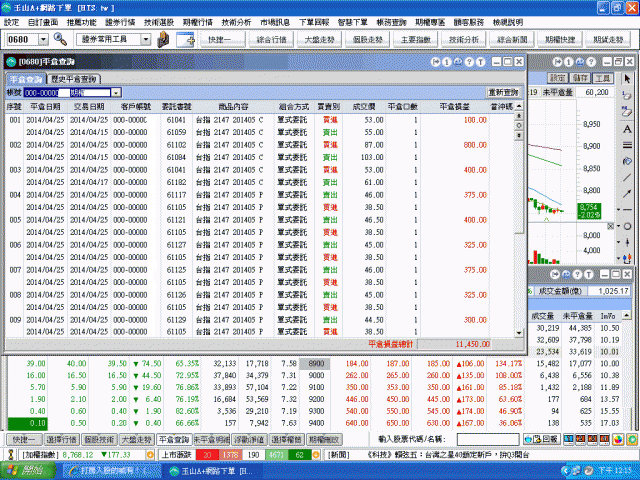The image size is (640, 480).
Task: Open the 證券常用工具 dropdown list
Action: (146, 39)
